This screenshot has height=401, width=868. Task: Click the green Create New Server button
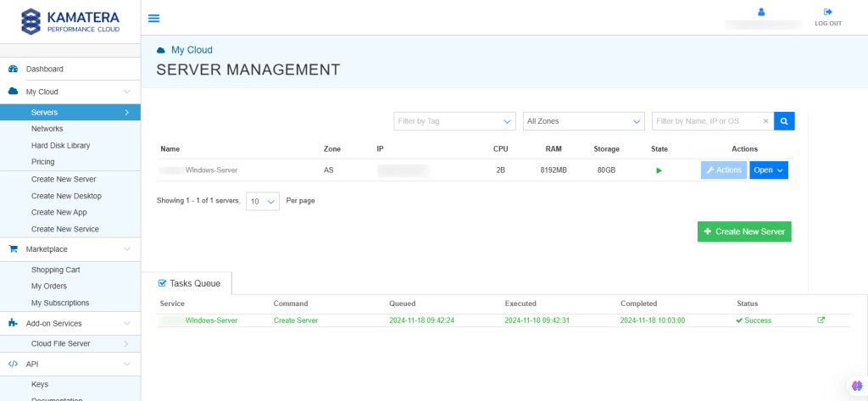point(743,231)
